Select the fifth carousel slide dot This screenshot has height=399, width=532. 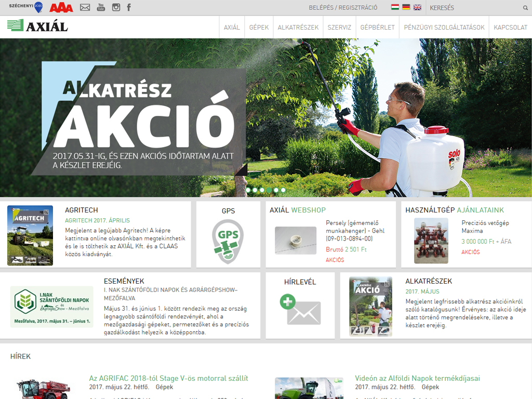276,190
